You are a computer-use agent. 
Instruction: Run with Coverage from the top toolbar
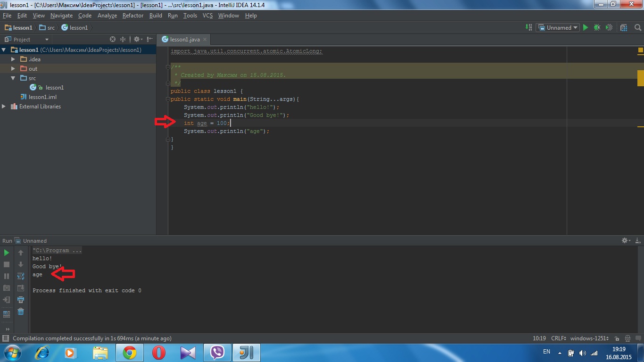pos(609,28)
